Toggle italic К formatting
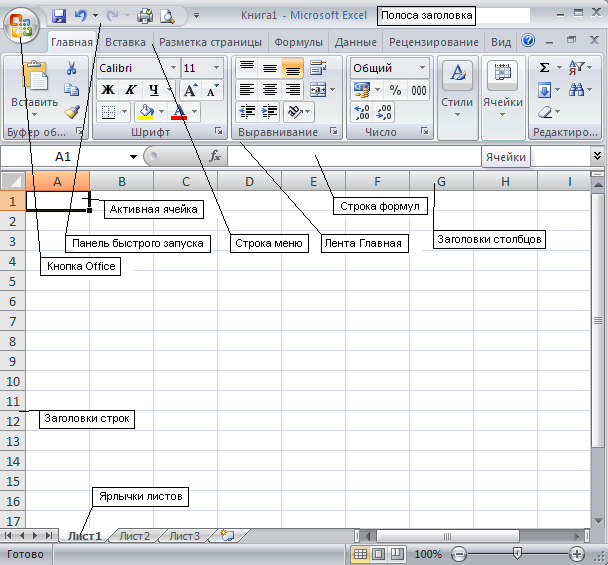This screenshot has width=608, height=565. pos(131,90)
